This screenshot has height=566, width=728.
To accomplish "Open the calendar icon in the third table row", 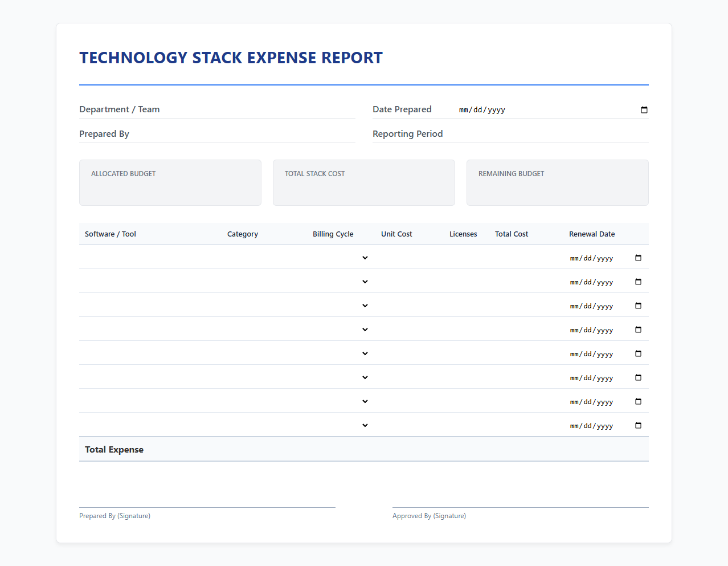I will click(x=638, y=306).
